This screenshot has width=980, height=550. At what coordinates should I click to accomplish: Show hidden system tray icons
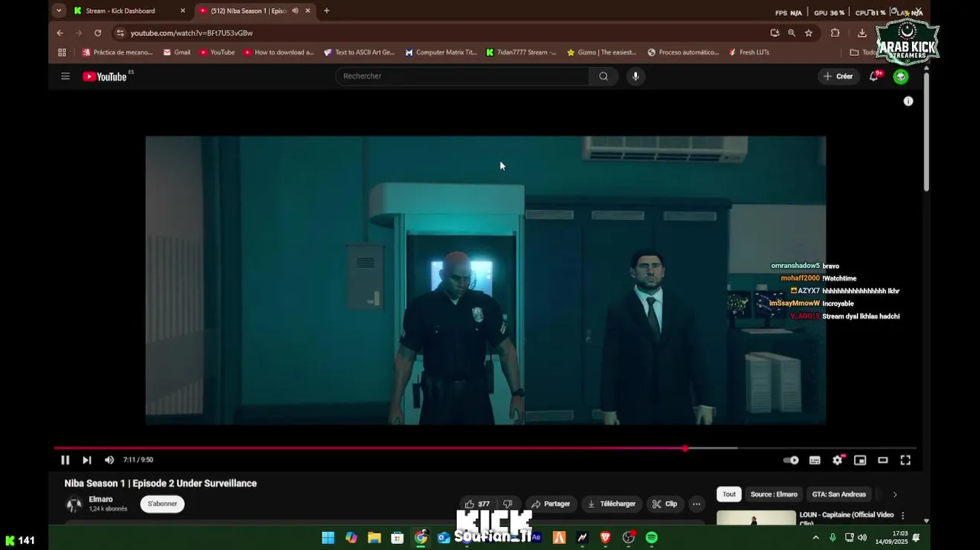click(x=816, y=538)
